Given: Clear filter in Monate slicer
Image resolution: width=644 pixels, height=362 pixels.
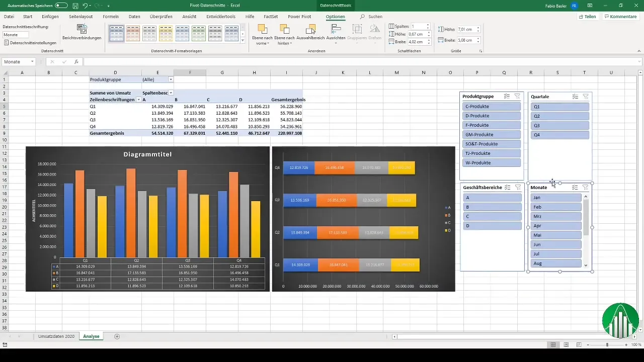Looking at the screenshot, I should (586, 187).
